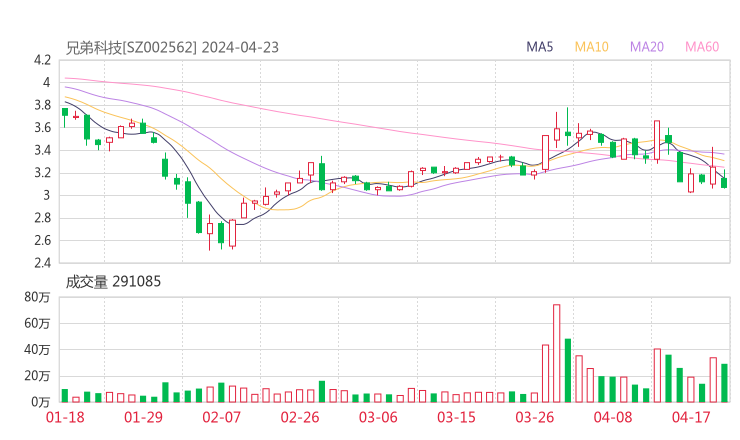This screenshot has width=740, height=440.
Task: Click the 2.8 price axis label
Action: tap(42, 218)
